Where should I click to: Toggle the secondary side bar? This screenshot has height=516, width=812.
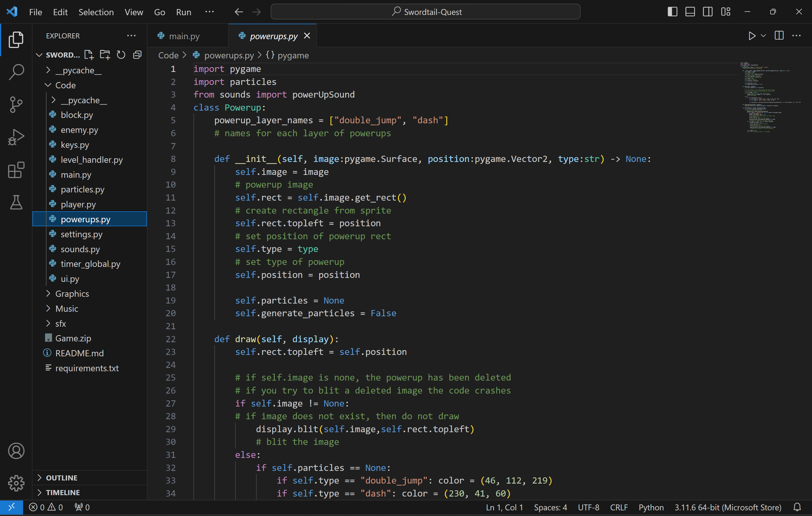[707, 12]
